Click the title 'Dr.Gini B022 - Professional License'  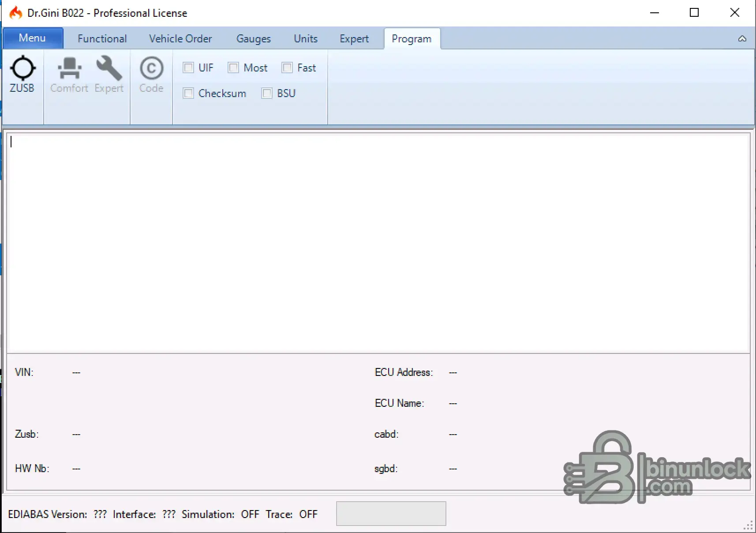pos(107,13)
